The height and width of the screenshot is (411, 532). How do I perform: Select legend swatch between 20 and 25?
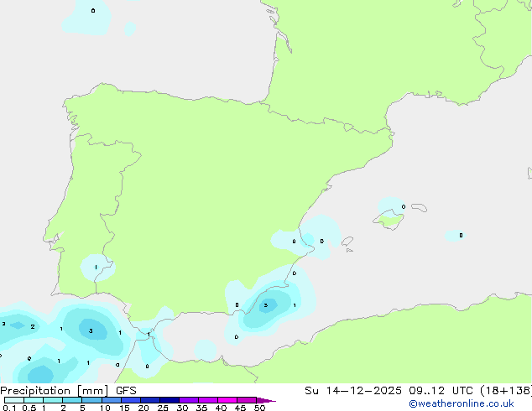pos(150,400)
